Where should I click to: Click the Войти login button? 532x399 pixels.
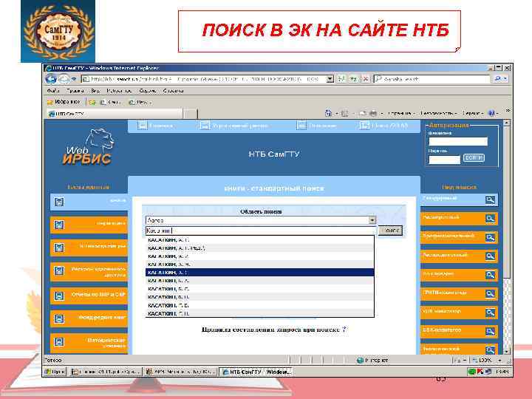coord(474,158)
